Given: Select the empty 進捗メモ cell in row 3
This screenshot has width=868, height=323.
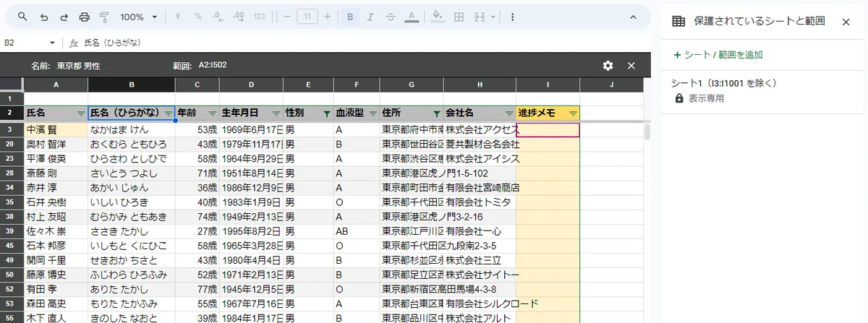Looking at the screenshot, I should pyautogui.click(x=548, y=130).
